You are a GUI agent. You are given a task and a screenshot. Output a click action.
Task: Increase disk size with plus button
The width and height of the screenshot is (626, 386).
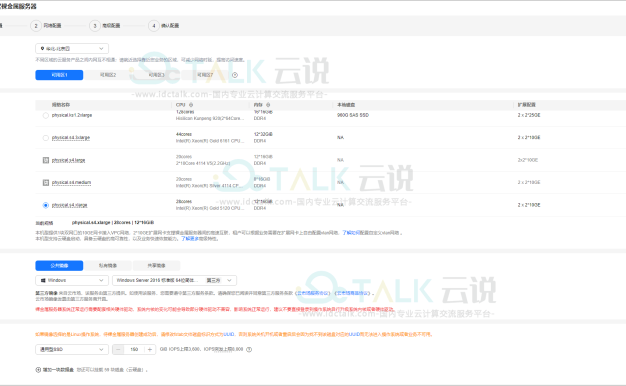[x=150, y=349]
